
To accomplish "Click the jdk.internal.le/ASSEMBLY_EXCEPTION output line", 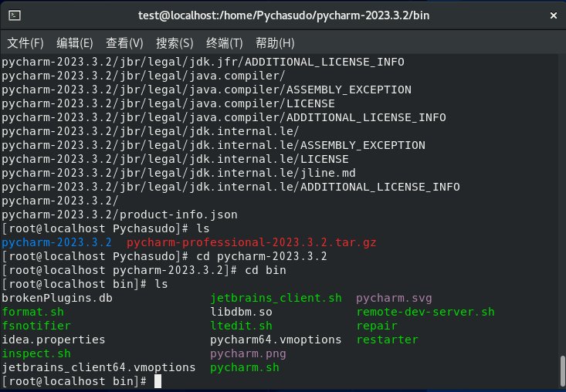I will (213, 145).
